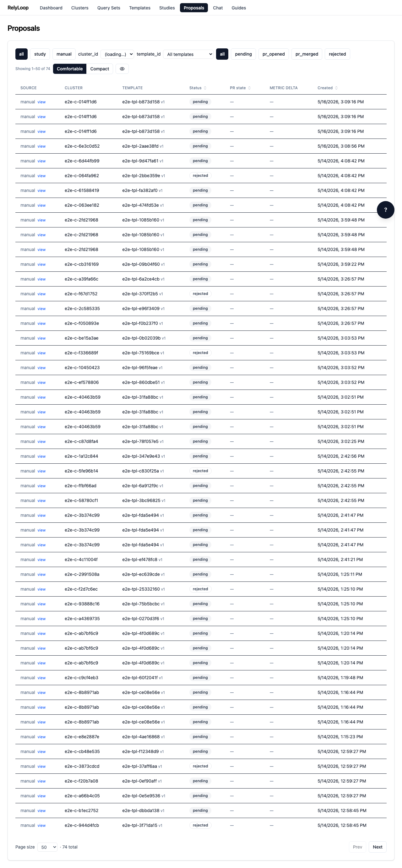
Task: Sort by the PR state column arrows
Action: 249,88
